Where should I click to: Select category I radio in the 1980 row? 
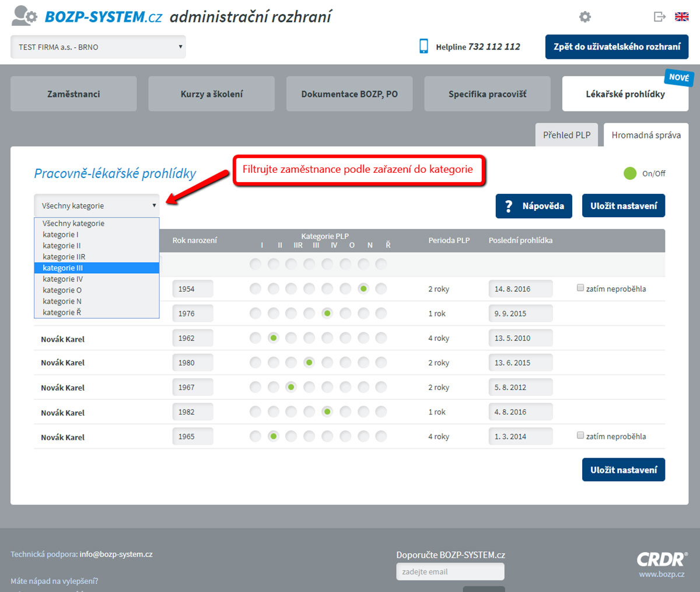[256, 363]
